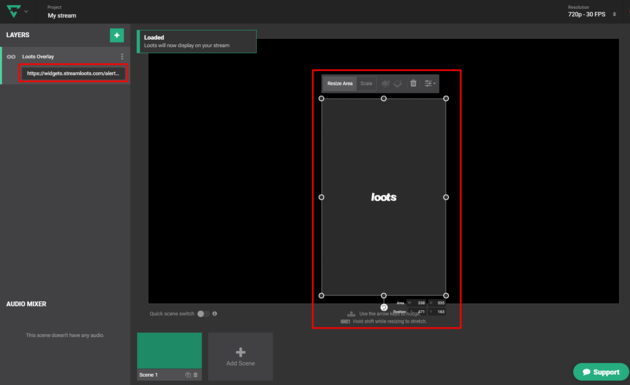Viewport: 630px width, 385px height.
Task: Click the bottom-middle resize handle
Action: [x=384, y=295]
